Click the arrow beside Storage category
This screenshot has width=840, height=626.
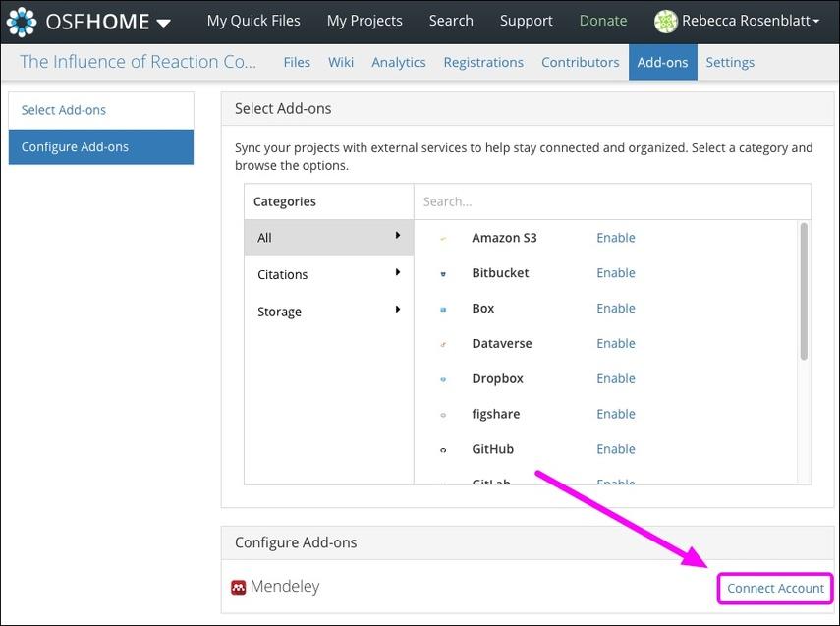(398, 310)
